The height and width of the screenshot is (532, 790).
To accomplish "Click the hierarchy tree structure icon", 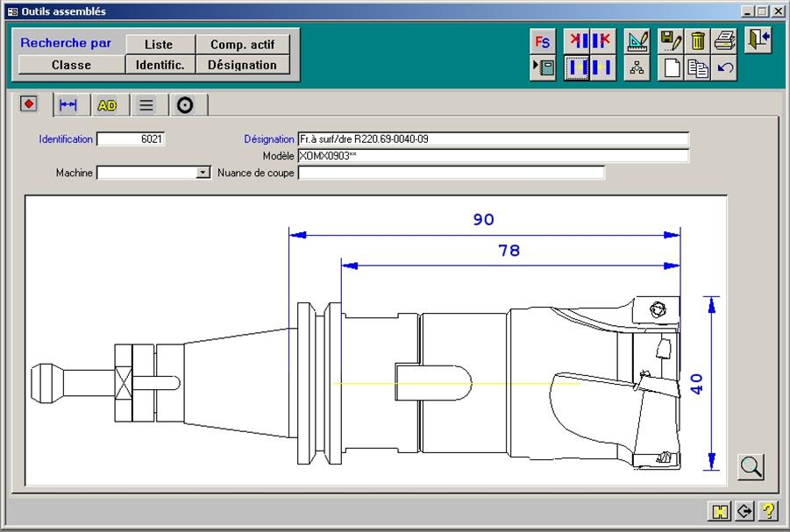I will tap(637, 68).
